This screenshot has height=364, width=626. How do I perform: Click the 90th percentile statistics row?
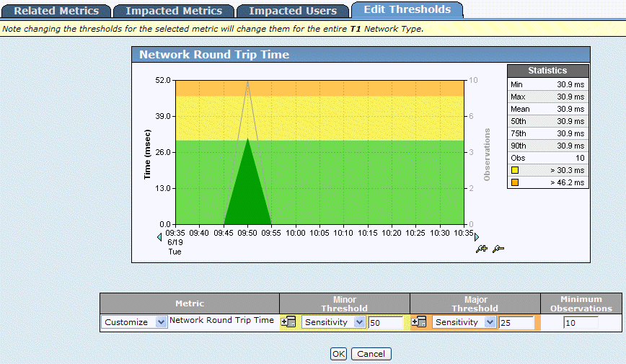point(548,146)
